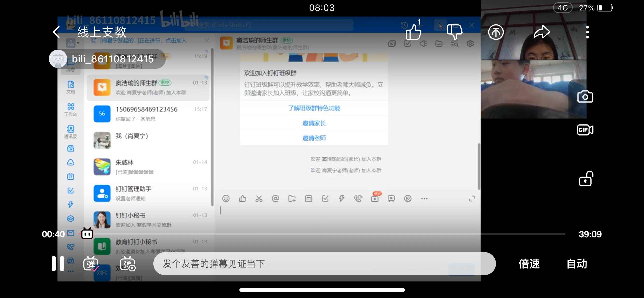Screen dimensions: 644x298
Task: Expand organization dropdown in DingTalk sidebar
Action: pyautogui.click(x=78, y=43)
